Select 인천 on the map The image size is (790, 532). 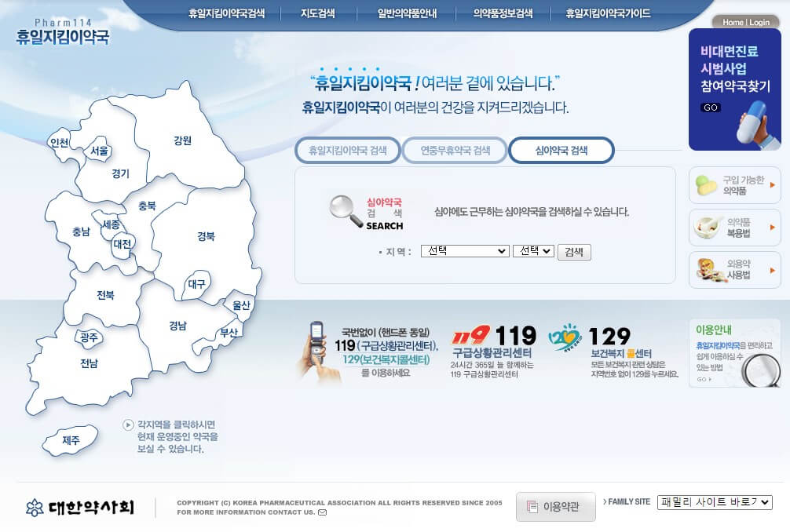click(x=60, y=143)
